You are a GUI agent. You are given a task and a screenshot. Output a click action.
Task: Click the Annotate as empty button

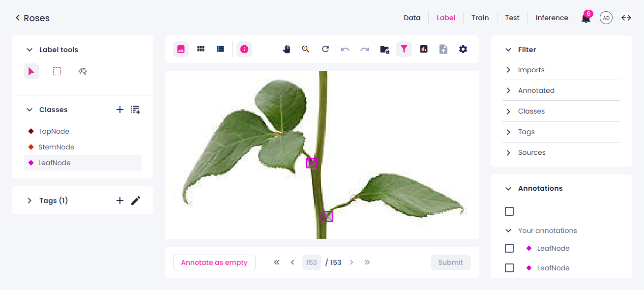(x=214, y=262)
